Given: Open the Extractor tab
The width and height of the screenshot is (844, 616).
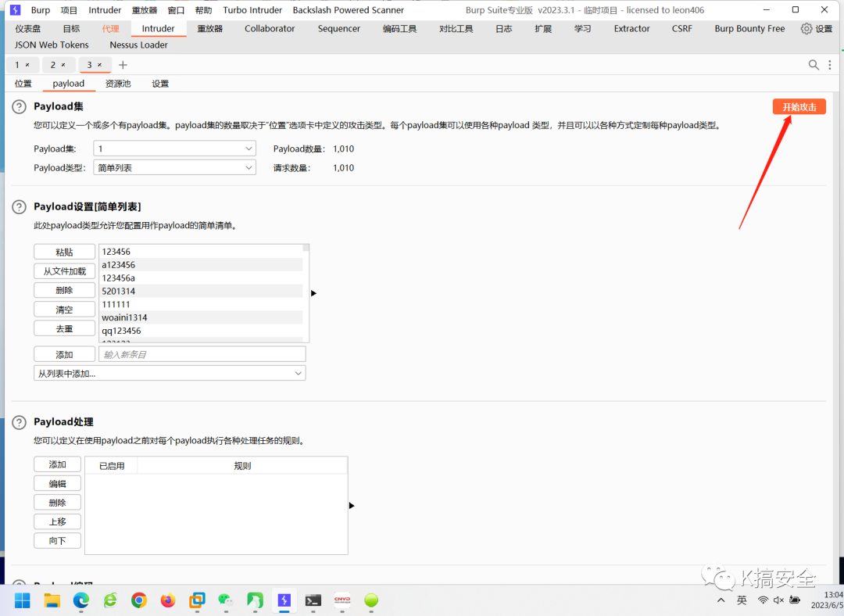Looking at the screenshot, I should (632, 29).
